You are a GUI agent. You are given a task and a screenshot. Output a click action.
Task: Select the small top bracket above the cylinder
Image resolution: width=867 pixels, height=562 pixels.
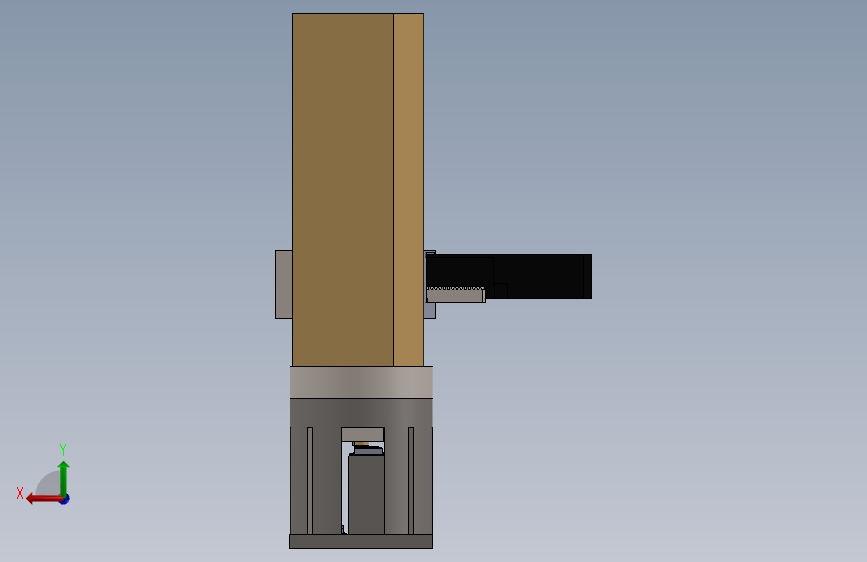tap(363, 434)
